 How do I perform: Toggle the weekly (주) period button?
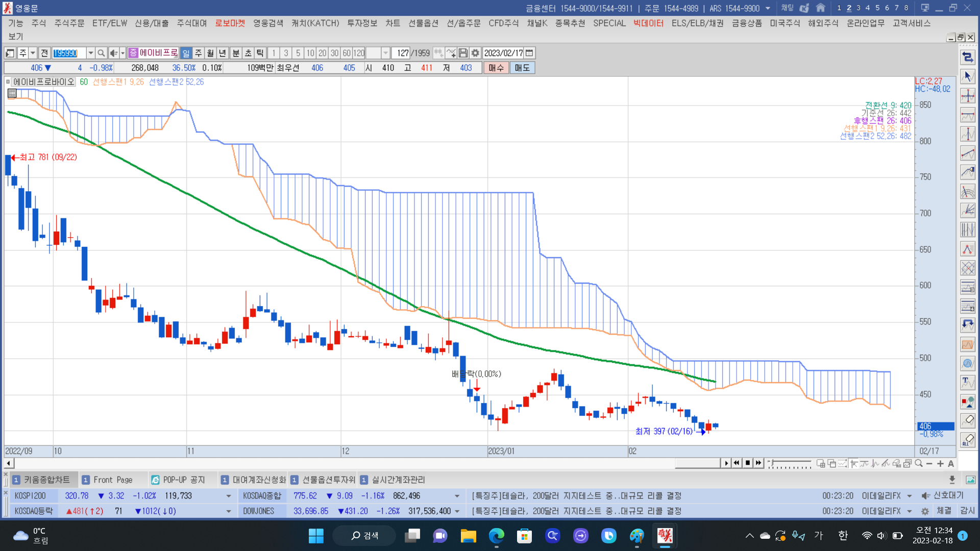pyautogui.click(x=199, y=53)
